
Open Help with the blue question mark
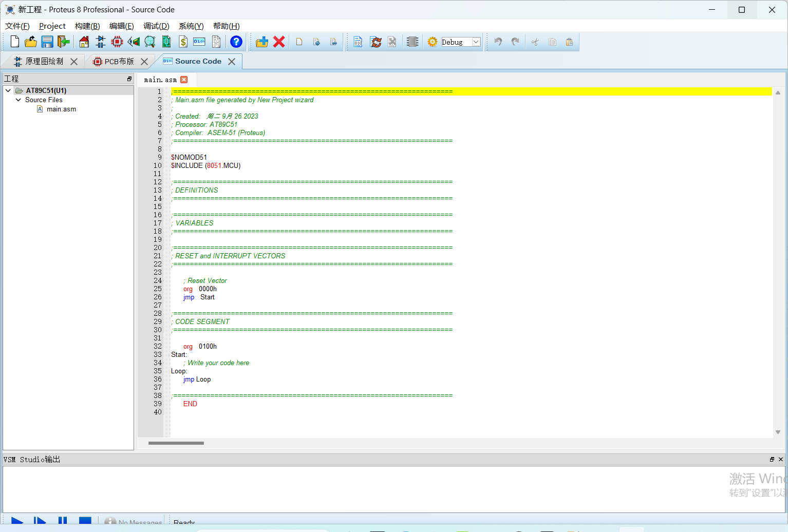(x=236, y=42)
